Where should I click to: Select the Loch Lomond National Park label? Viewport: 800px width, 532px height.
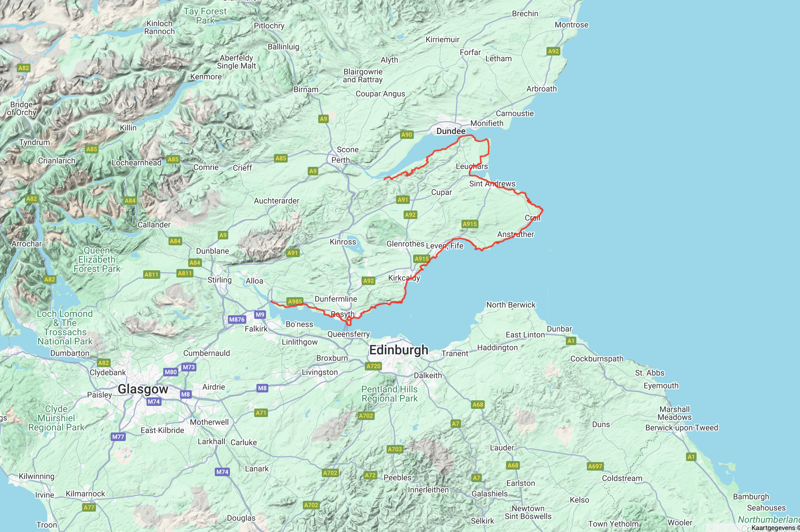(65, 327)
